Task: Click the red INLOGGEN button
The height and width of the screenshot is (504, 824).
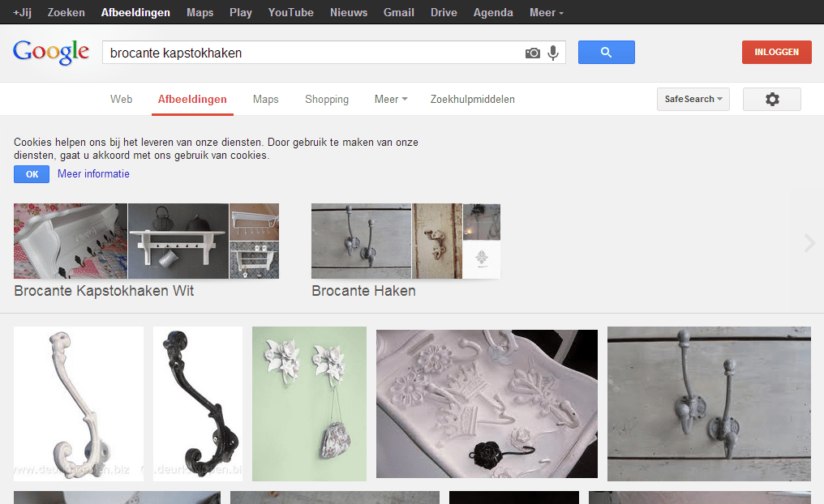Action: [x=777, y=53]
